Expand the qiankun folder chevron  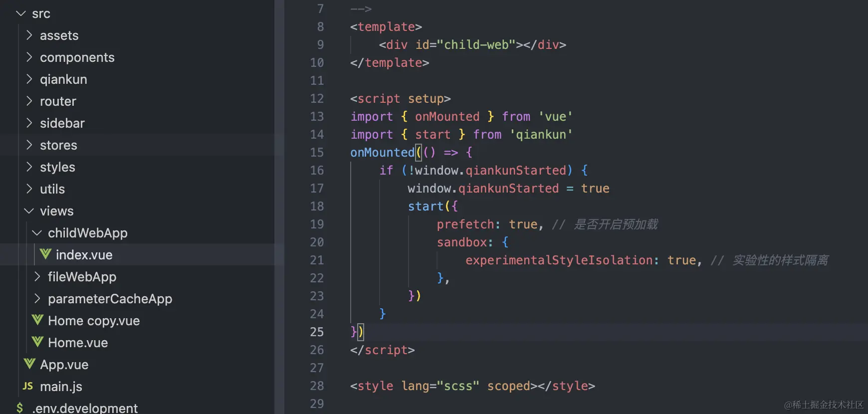[29, 79]
